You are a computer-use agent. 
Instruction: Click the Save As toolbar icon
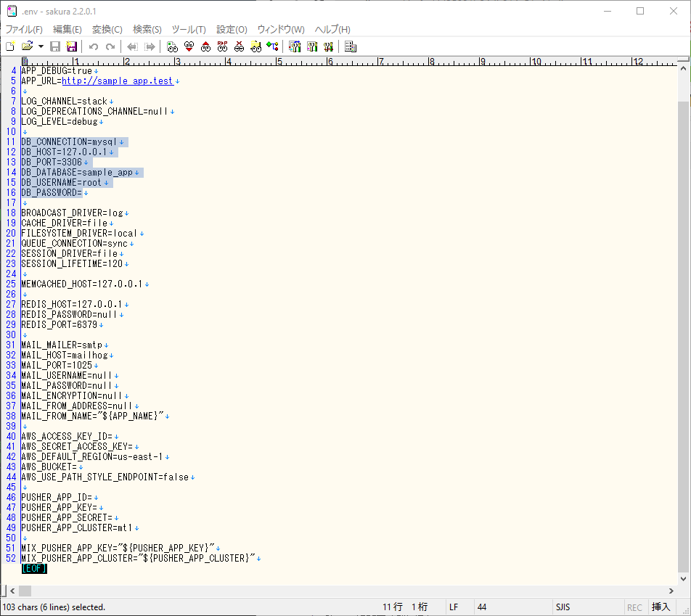coord(71,46)
